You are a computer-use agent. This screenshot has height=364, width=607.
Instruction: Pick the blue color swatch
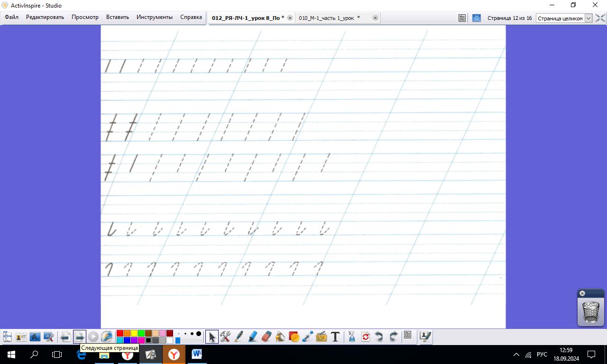tap(127, 340)
